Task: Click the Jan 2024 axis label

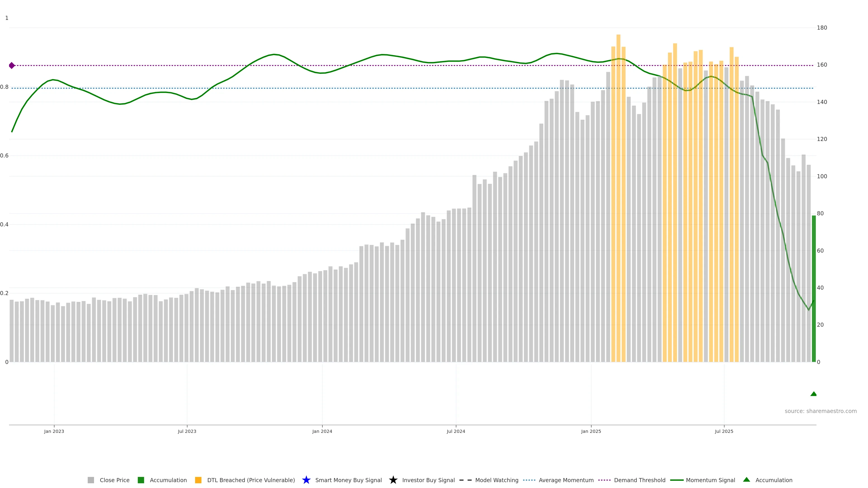Action: [322, 431]
